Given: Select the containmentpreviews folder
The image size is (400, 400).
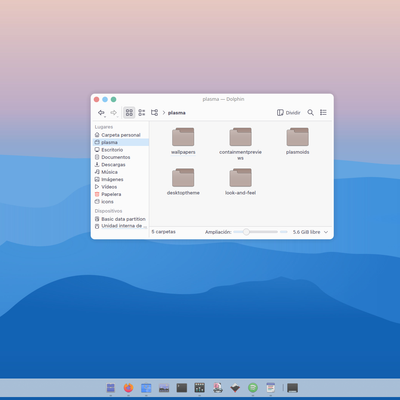Looking at the screenshot, I should (240, 144).
